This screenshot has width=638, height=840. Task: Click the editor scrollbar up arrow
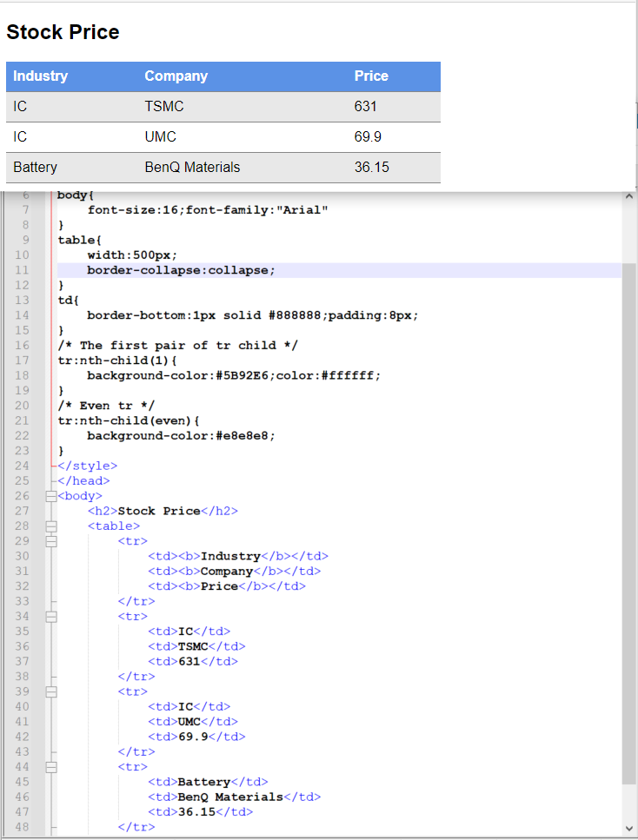629,196
